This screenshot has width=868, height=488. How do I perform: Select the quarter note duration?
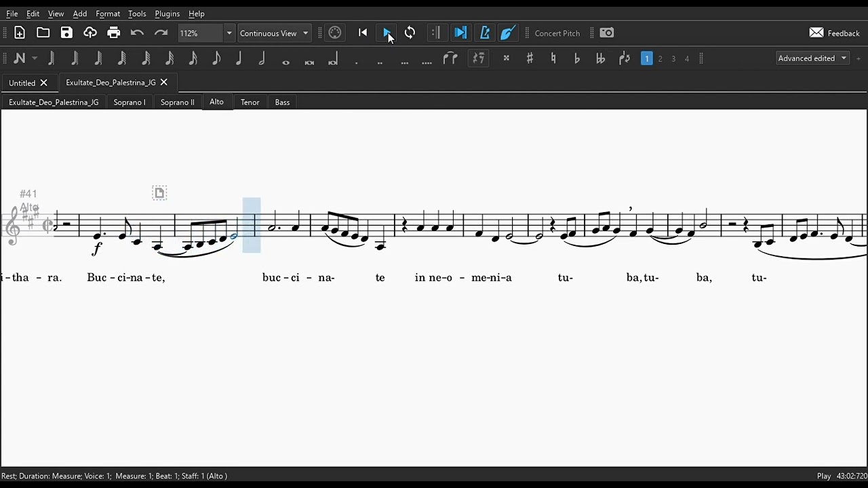tap(239, 58)
